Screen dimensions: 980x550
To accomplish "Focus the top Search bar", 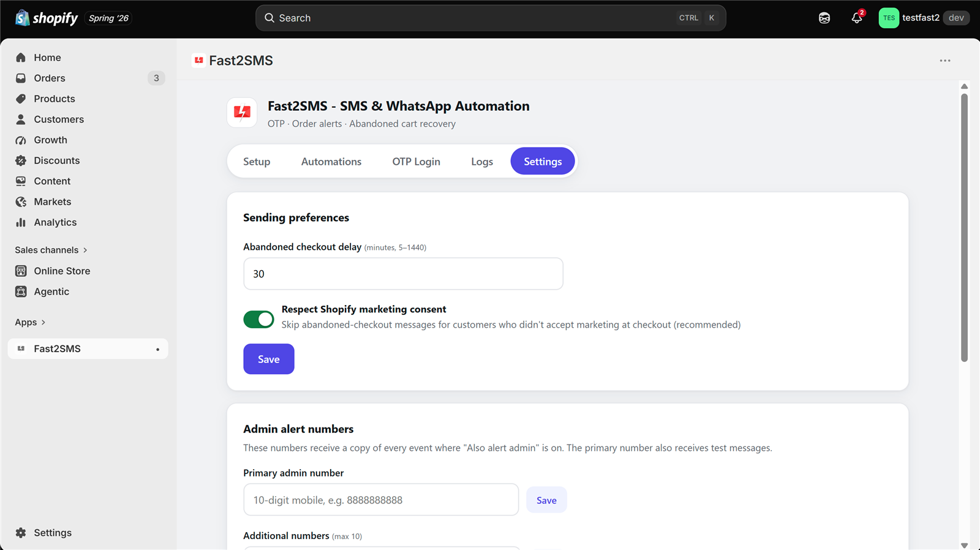I will (x=491, y=18).
